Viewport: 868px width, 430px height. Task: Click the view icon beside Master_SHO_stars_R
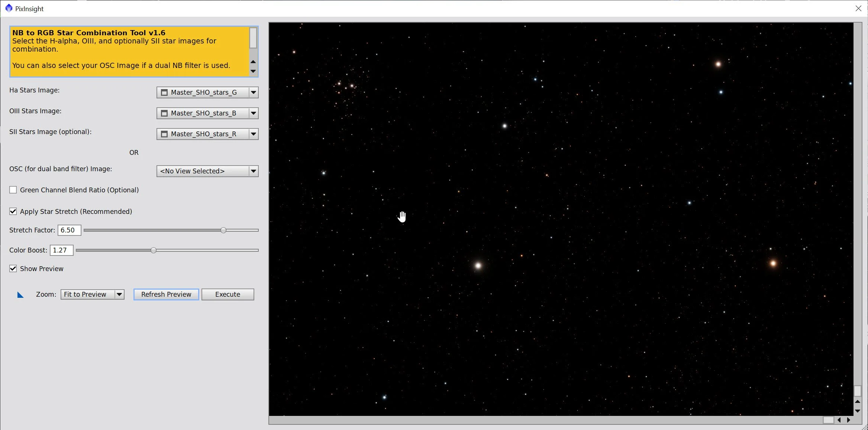click(x=164, y=134)
